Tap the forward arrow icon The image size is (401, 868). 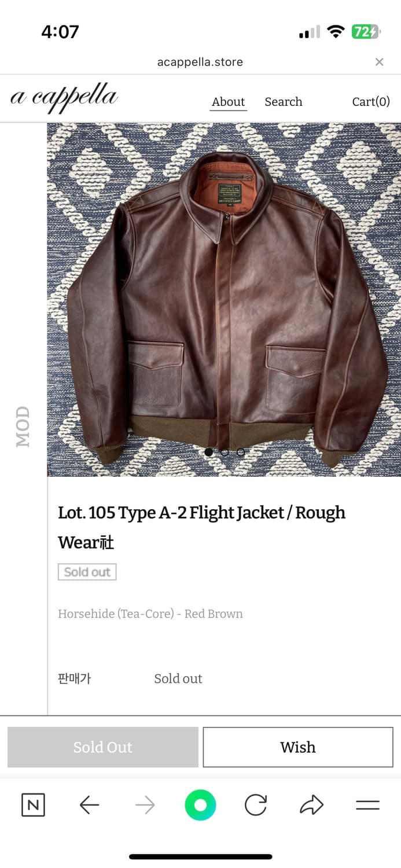click(145, 805)
